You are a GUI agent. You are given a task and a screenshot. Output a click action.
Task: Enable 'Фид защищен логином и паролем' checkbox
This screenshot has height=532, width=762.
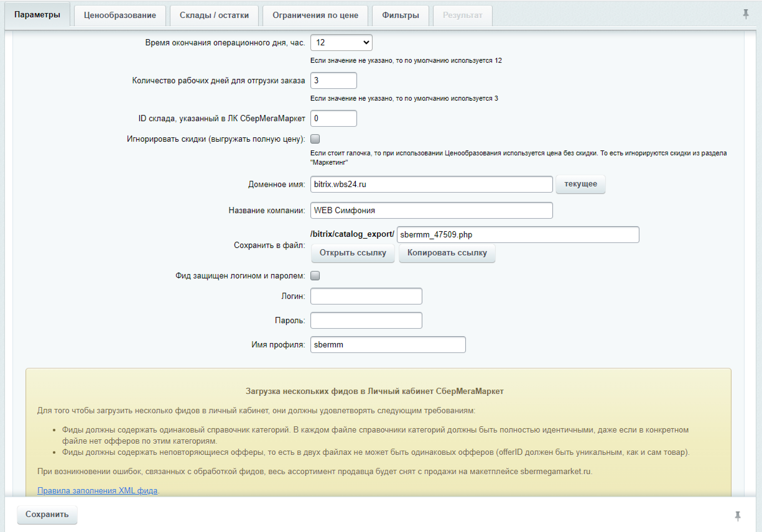[315, 276]
